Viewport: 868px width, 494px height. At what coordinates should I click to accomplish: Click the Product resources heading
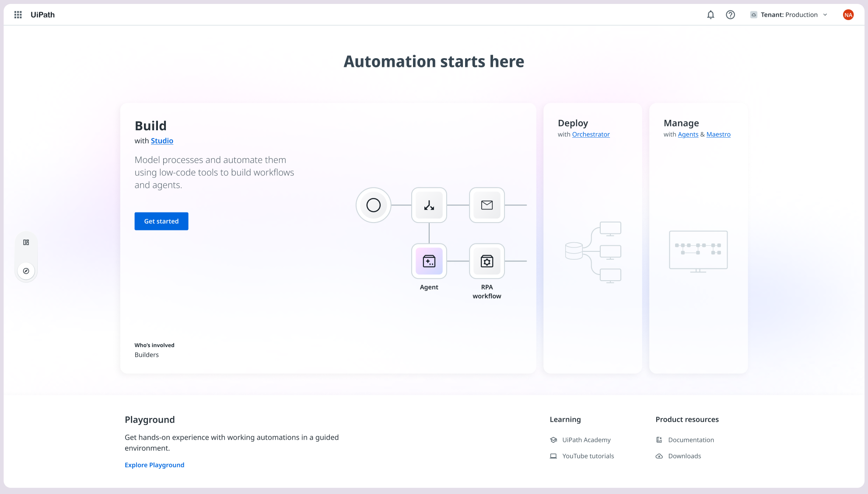pyautogui.click(x=687, y=420)
